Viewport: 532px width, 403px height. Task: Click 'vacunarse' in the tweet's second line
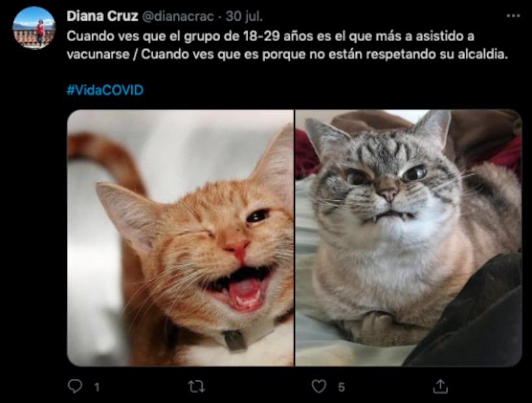97,55
